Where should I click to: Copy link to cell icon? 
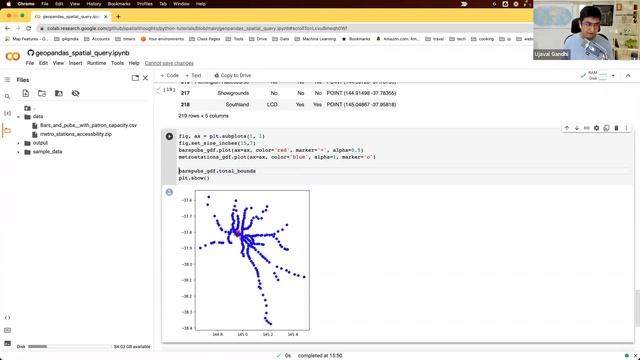[x=587, y=128]
